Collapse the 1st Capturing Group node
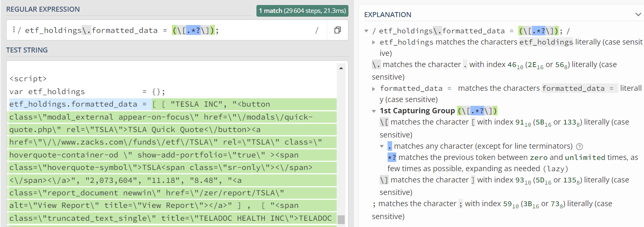644x227 pixels. tap(374, 111)
